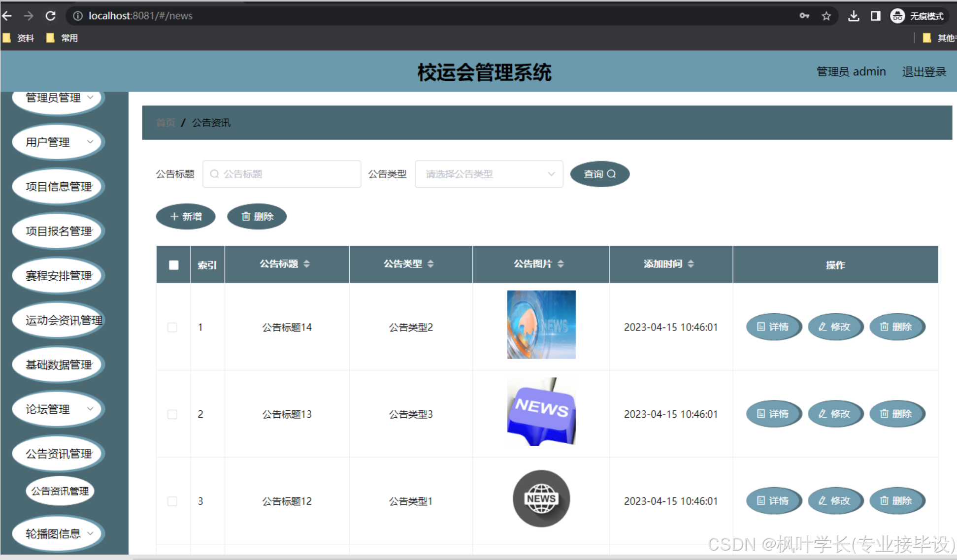957x560 pixels.
Task: Toggle the browser side panel icon
Action: pos(875,16)
